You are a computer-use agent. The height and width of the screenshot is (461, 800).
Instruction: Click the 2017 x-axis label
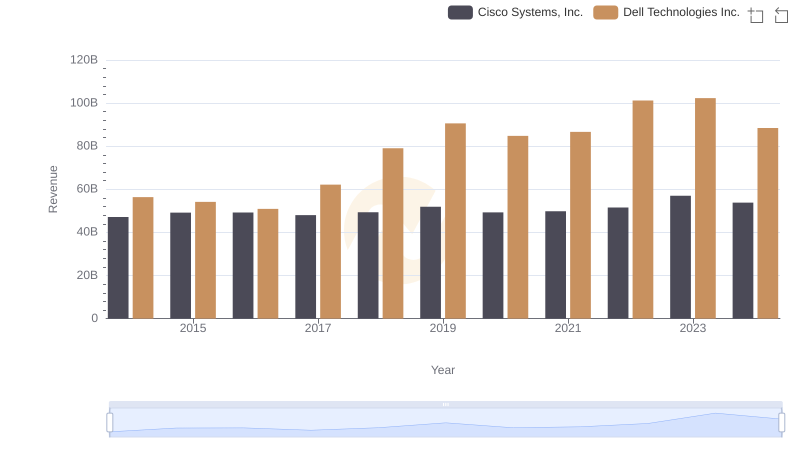[318, 328]
